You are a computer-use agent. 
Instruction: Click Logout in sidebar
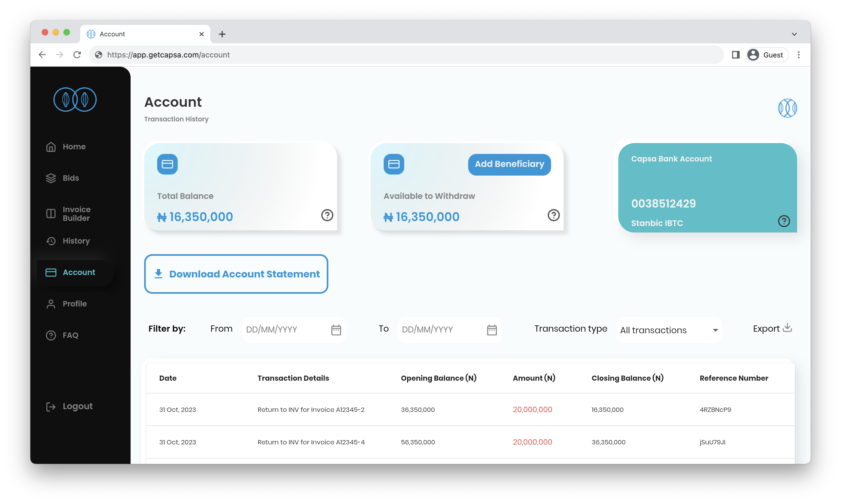tap(69, 406)
